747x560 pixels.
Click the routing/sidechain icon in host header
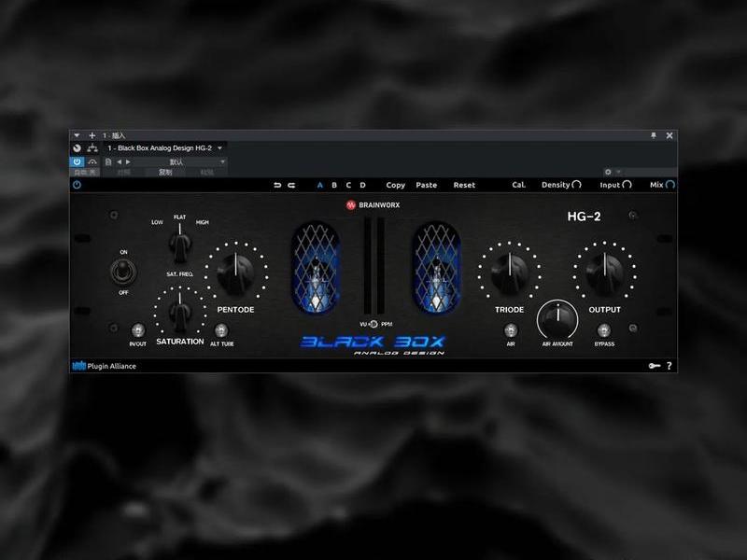click(92, 148)
